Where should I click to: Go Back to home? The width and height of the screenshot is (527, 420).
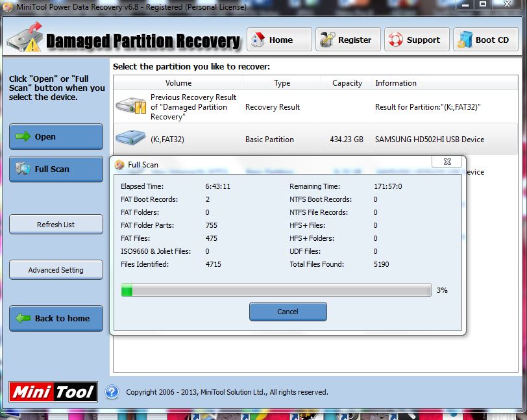(56, 318)
